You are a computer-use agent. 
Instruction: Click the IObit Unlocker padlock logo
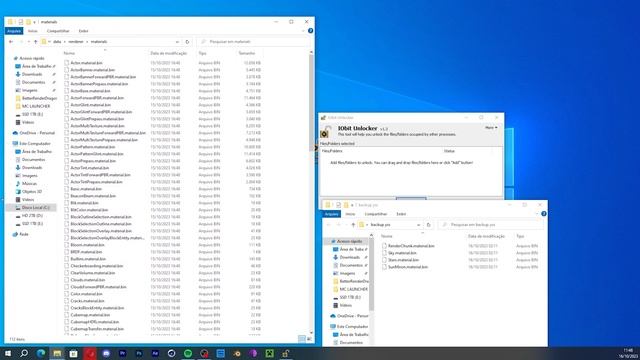point(326,131)
